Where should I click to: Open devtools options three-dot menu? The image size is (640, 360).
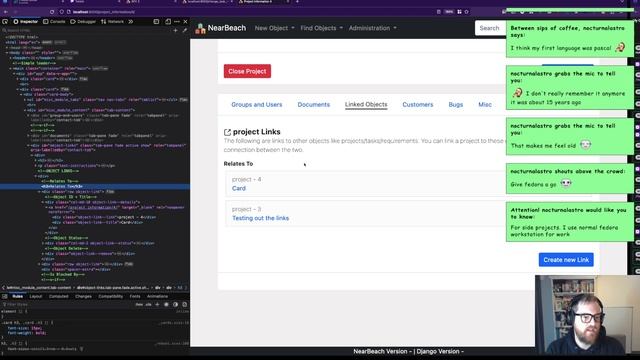(177, 22)
